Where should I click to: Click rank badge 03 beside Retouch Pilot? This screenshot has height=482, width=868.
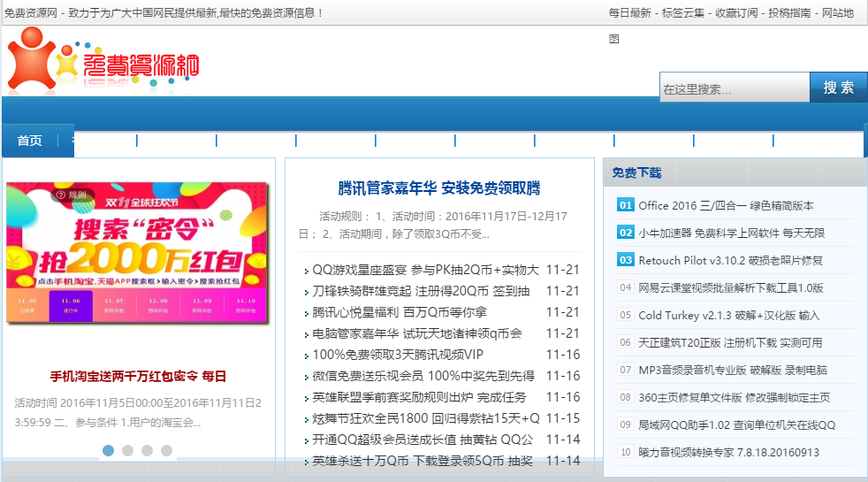(626, 260)
